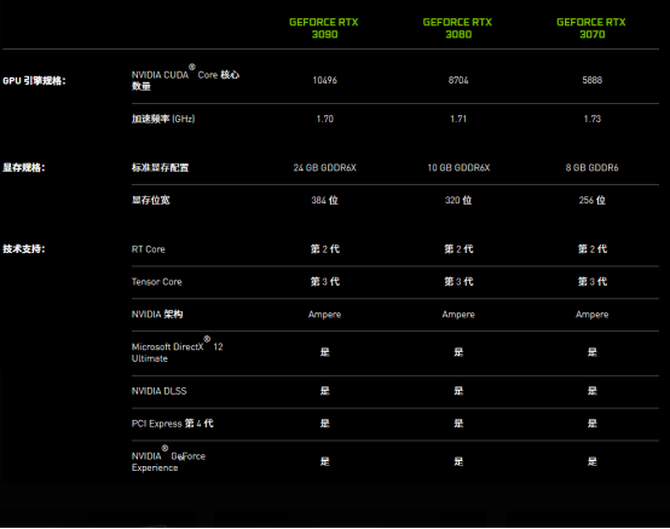The width and height of the screenshot is (670, 529).
Task: Click the NVIDIA DLSS row label
Action: click(x=160, y=390)
